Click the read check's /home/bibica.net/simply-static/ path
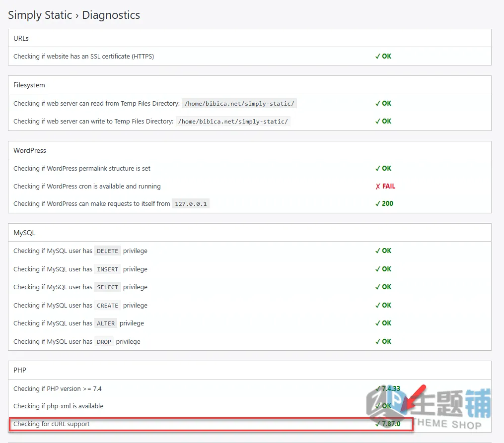The image size is (504, 443). pyautogui.click(x=239, y=103)
